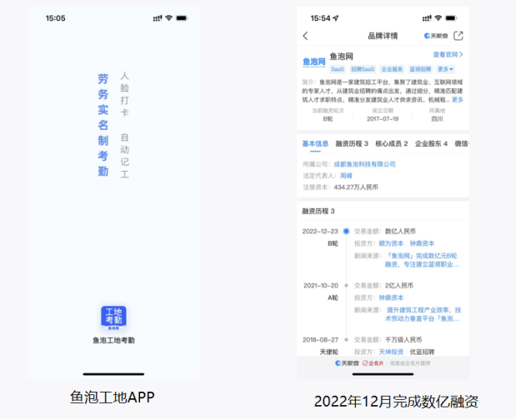Image resolution: width=516 pixels, height=420 pixels.
Task: Select the 蓝领招聘 tag
Action: (x=420, y=69)
